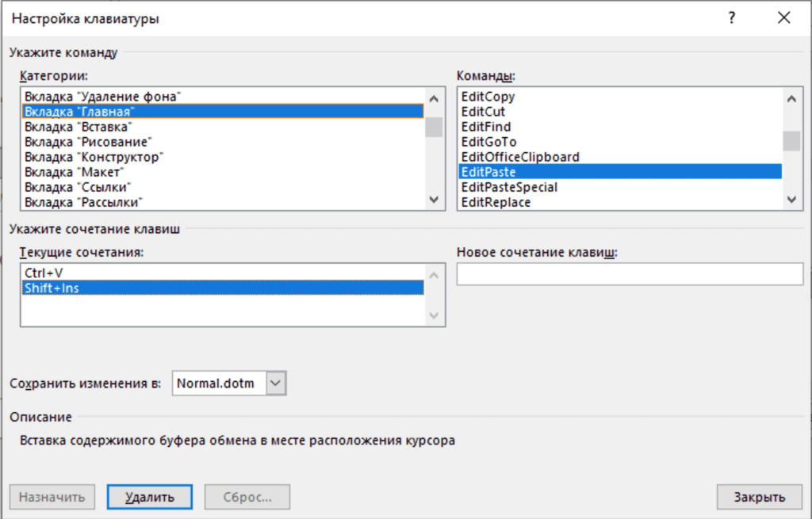Open the Normal.dotm save location dropdown
The image size is (812, 519).
275,384
